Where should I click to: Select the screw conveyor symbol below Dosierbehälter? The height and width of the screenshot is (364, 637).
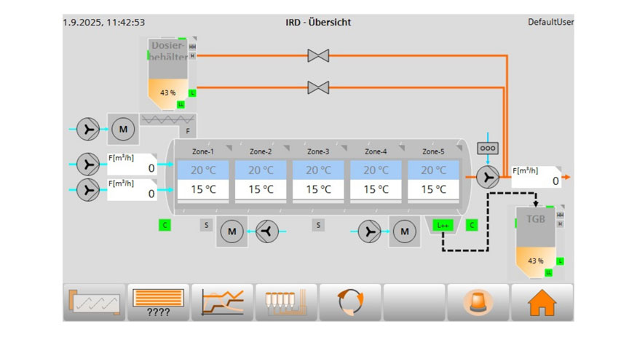click(x=167, y=119)
